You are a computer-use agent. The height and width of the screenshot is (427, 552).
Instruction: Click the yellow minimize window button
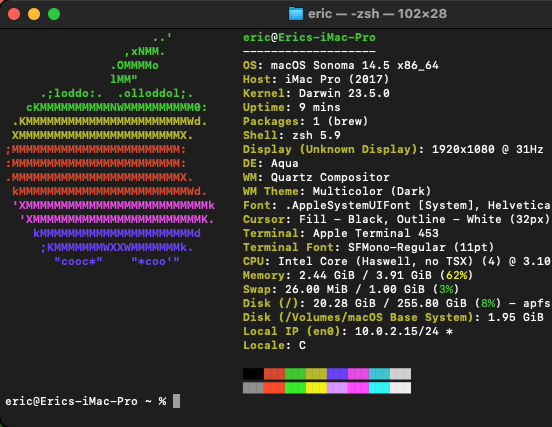click(34, 14)
